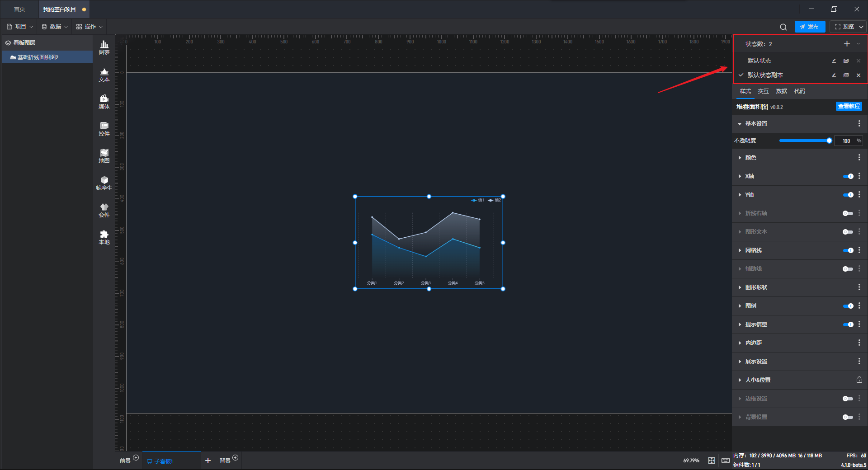Switch to the 样式 tab
The width and height of the screenshot is (868, 470).
click(745, 91)
